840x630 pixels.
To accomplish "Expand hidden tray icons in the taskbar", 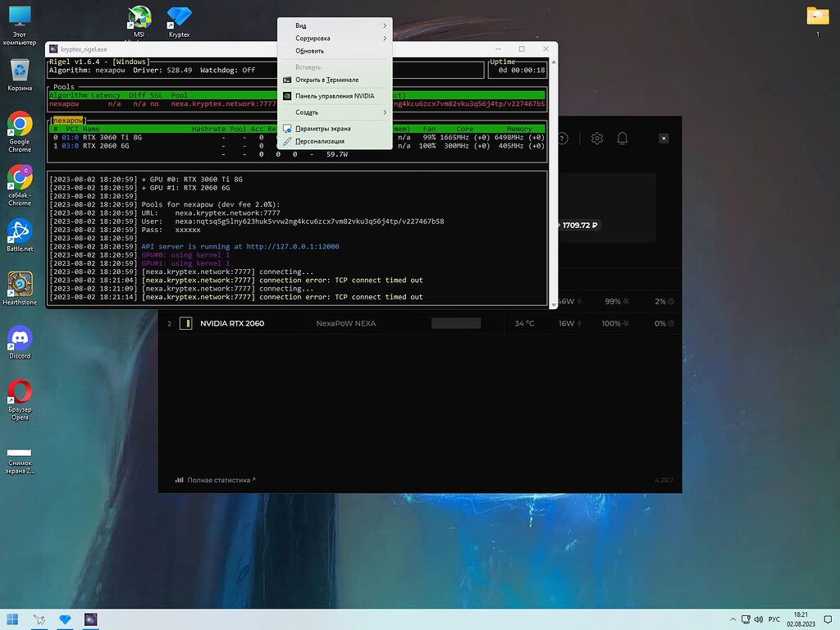I will (x=733, y=619).
